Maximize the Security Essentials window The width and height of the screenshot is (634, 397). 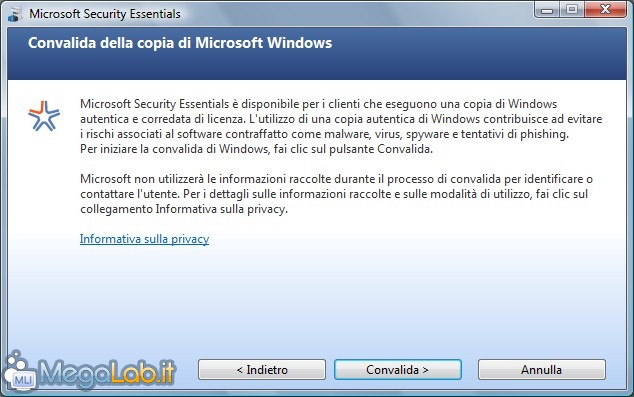pyautogui.click(x=572, y=10)
